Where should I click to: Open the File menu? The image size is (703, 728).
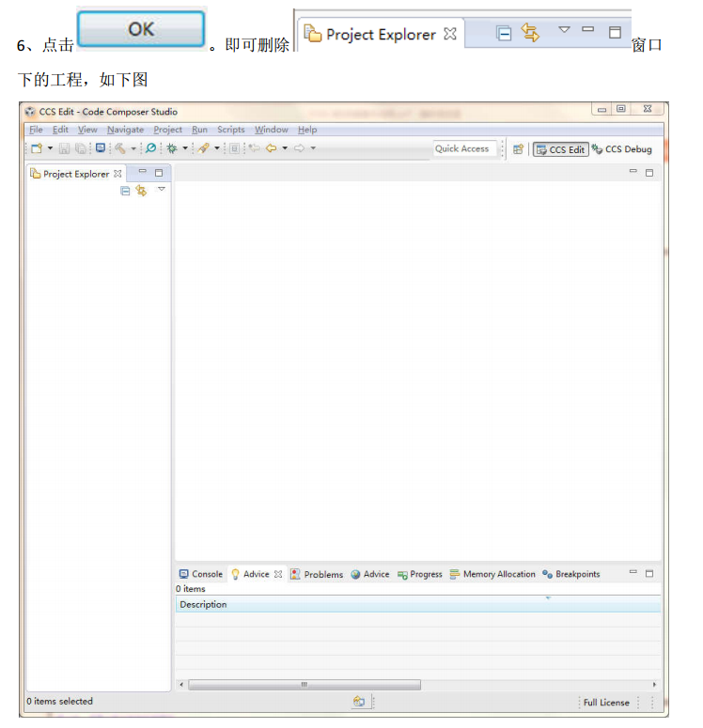[x=36, y=130]
